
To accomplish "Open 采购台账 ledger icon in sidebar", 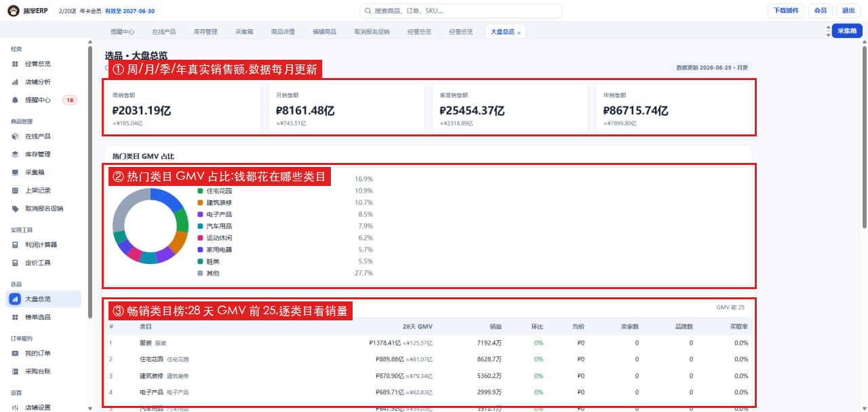I will tap(15, 371).
